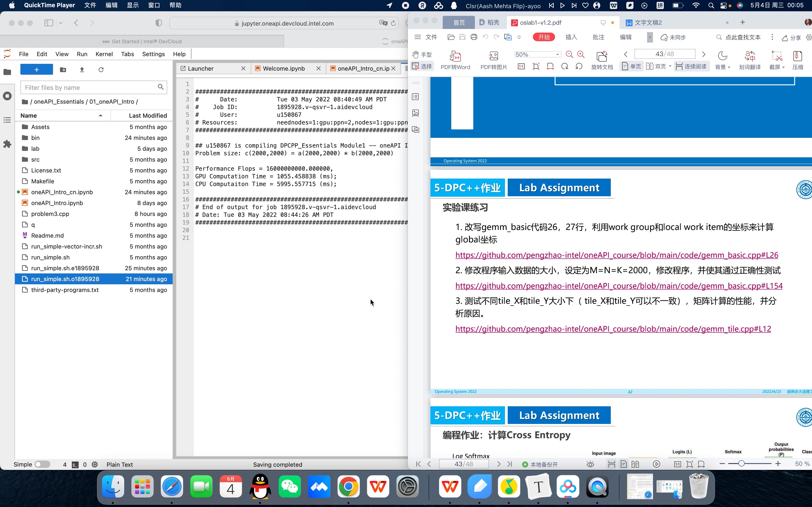
Task: Adjust the PDF zoom slider at the bottom
Action: [x=741, y=463]
